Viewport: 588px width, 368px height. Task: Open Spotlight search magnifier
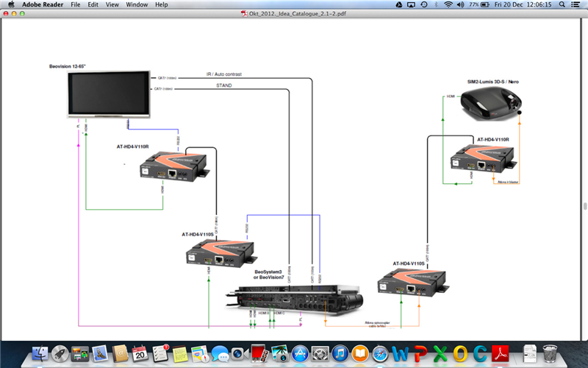click(562, 4)
